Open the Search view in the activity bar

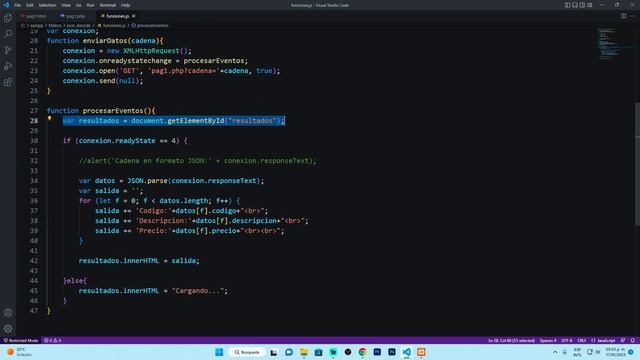pyautogui.click(x=8, y=34)
